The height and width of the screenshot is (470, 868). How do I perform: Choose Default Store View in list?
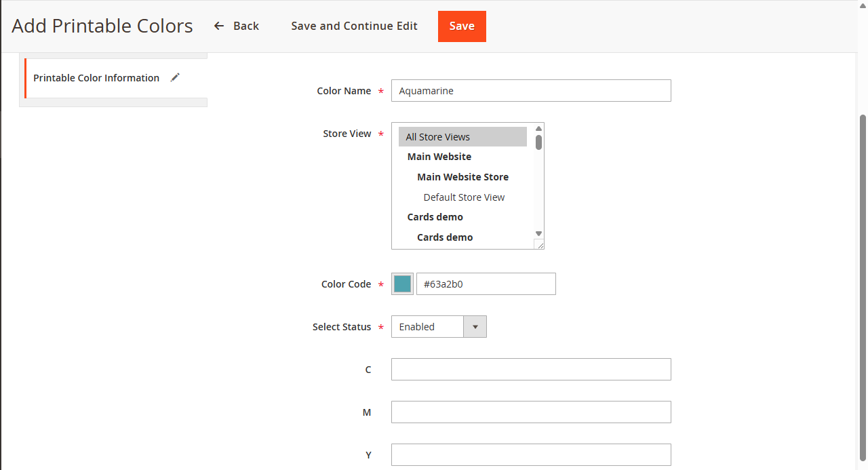click(464, 197)
